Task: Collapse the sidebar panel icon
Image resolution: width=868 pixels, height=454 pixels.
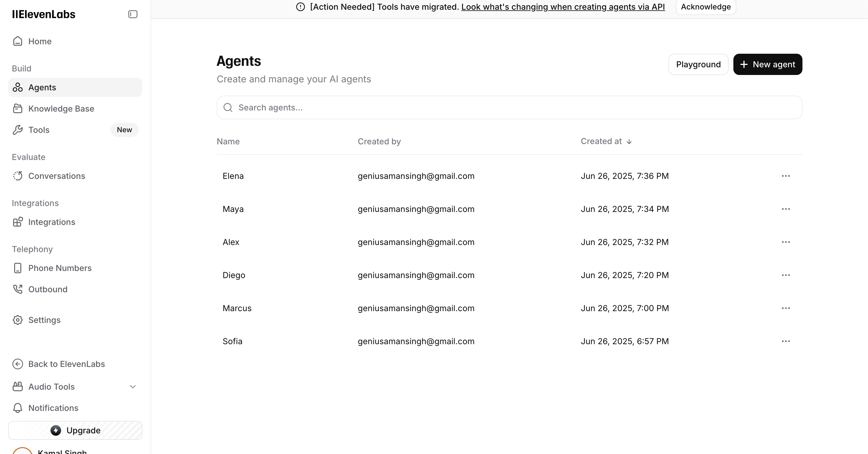Action: (133, 14)
